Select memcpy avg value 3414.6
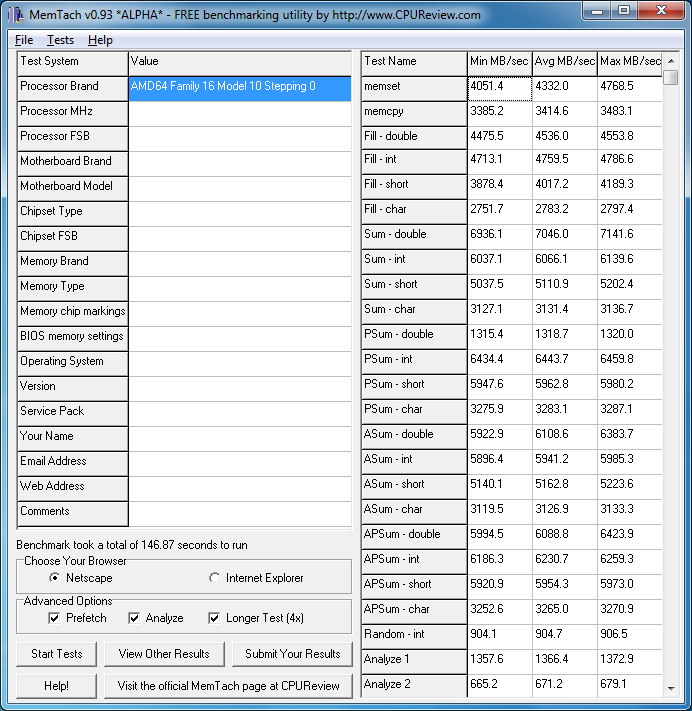 click(565, 114)
